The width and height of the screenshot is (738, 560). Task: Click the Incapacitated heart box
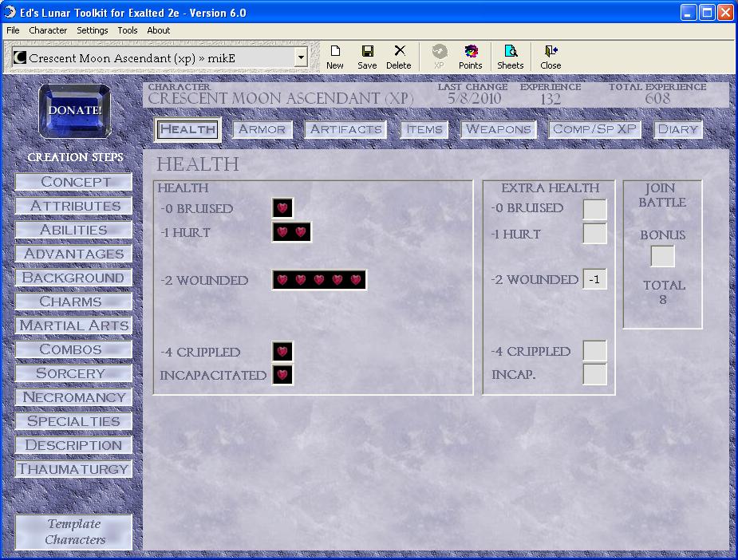[x=282, y=375]
